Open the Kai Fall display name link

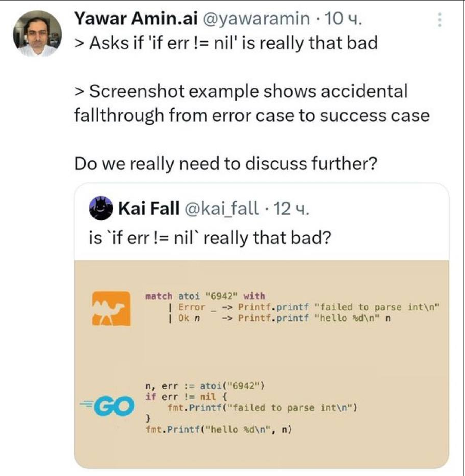(148, 208)
